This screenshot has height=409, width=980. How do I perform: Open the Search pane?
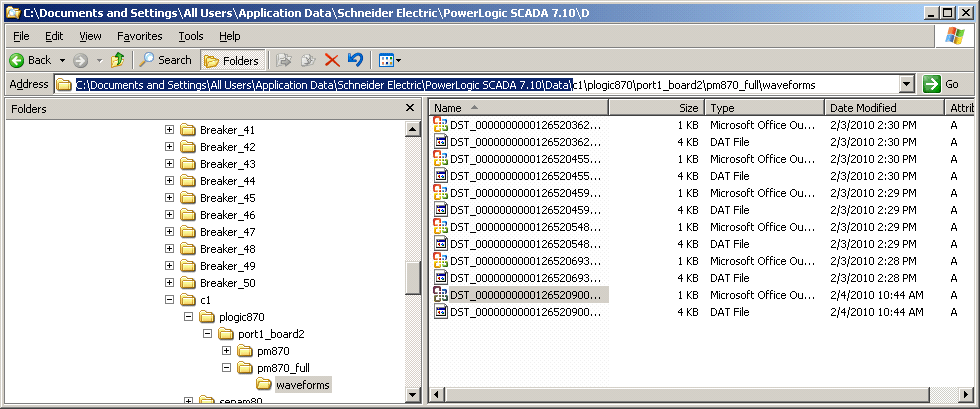coord(165,60)
